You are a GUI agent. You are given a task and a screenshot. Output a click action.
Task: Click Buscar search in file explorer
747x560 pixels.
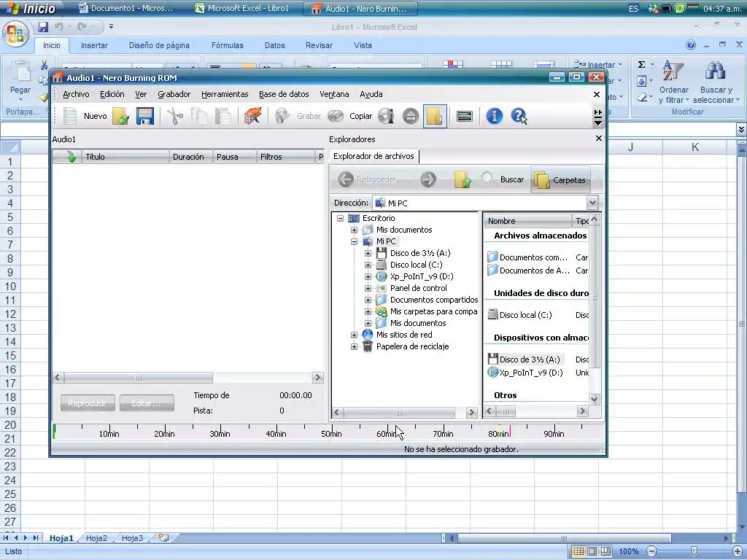coord(503,179)
